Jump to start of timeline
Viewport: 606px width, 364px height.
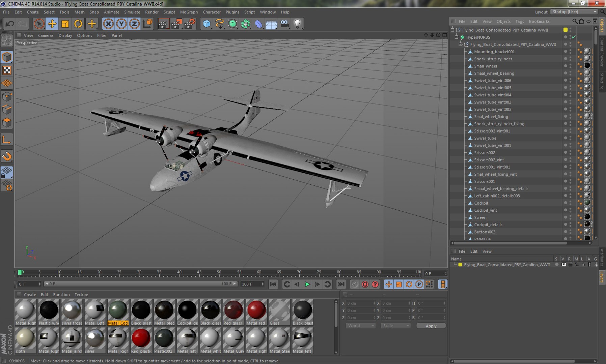pos(273,284)
